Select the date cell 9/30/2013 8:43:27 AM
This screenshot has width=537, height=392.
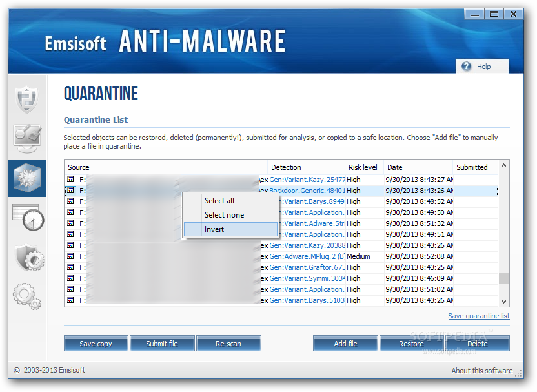[419, 180]
